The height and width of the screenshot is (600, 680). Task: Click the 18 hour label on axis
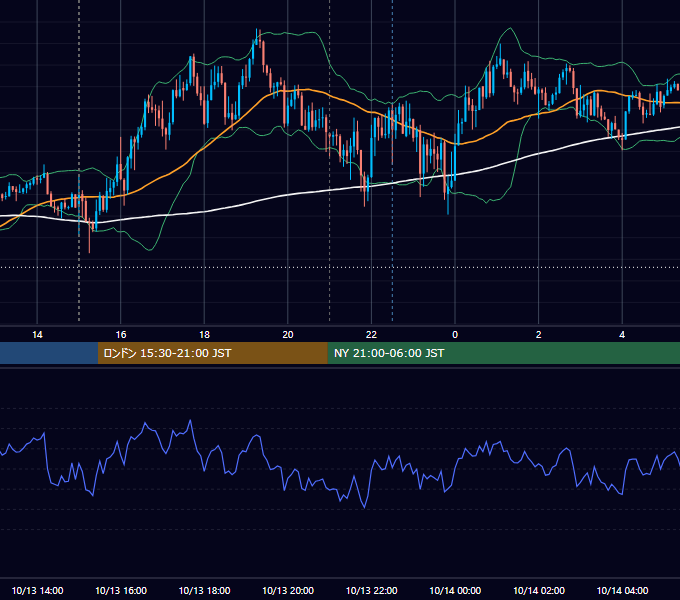click(x=204, y=335)
